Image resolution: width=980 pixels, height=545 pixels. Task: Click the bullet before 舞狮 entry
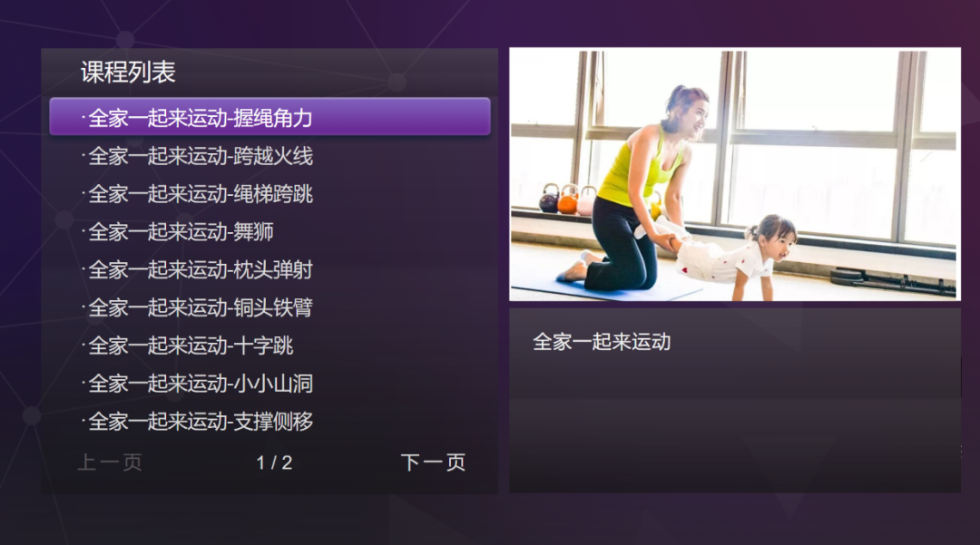[x=83, y=229]
